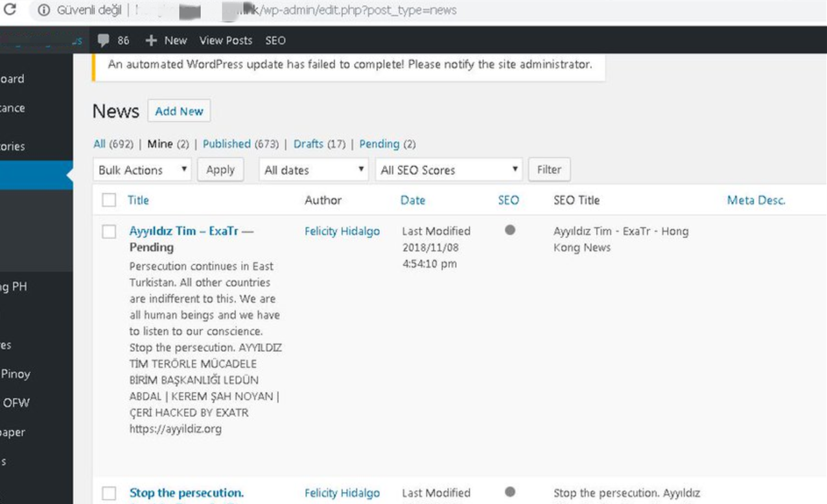Check the box for Ayyıldız Tim – ExaTr post
Viewport: 827px width, 504px height.
tap(110, 231)
